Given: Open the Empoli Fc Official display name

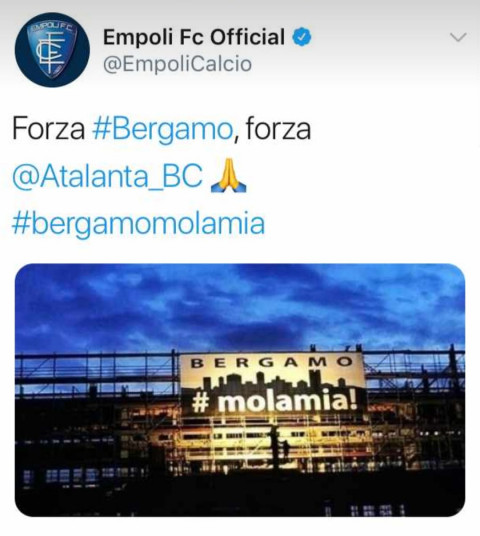Looking at the screenshot, I should (x=194, y=37).
